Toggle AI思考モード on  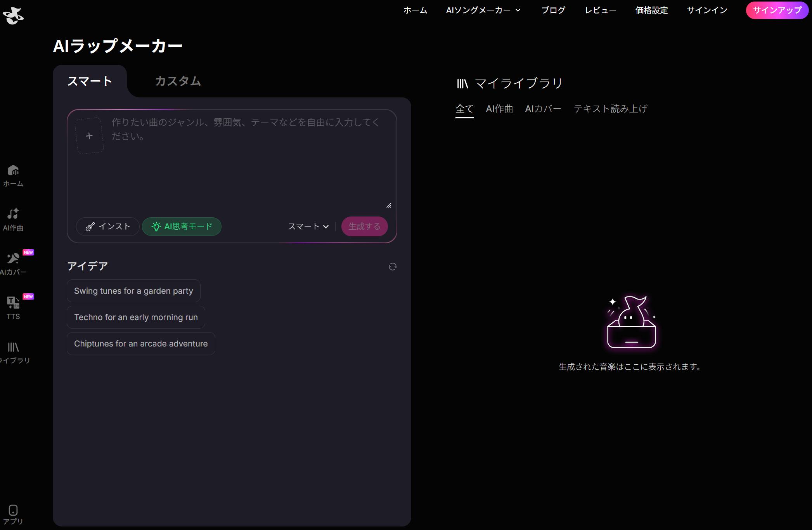coord(182,226)
